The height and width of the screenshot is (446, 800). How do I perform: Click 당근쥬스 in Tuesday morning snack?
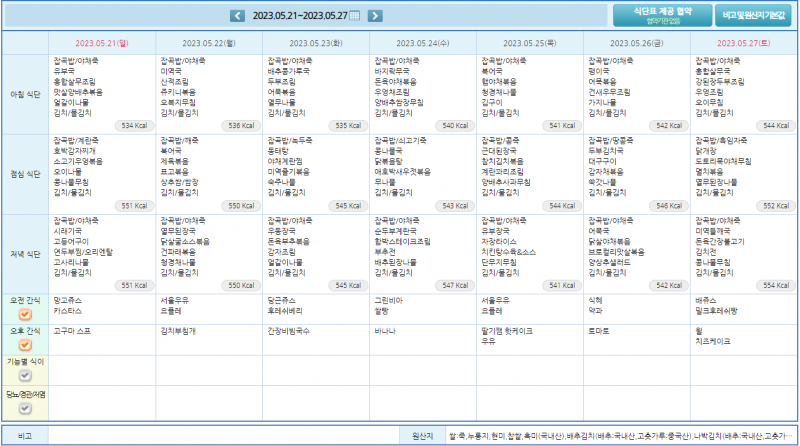(x=282, y=301)
